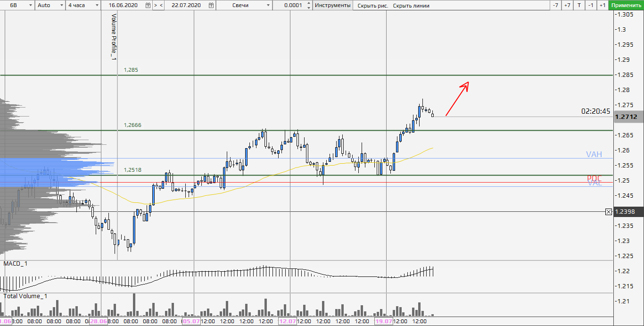Increase the 0.0001 price step value

pyautogui.click(x=309, y=3)
